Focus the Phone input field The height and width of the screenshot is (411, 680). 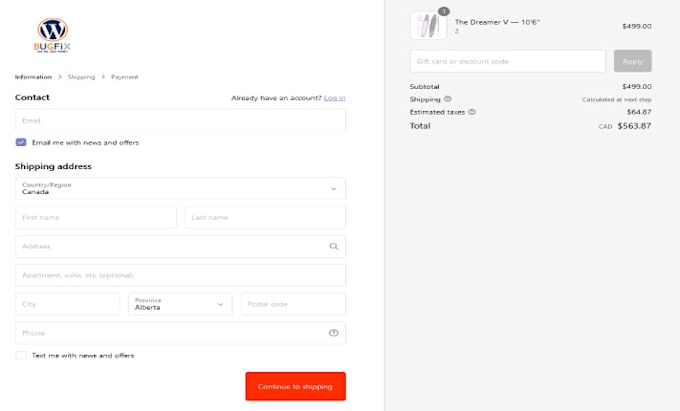pos(180,333)
